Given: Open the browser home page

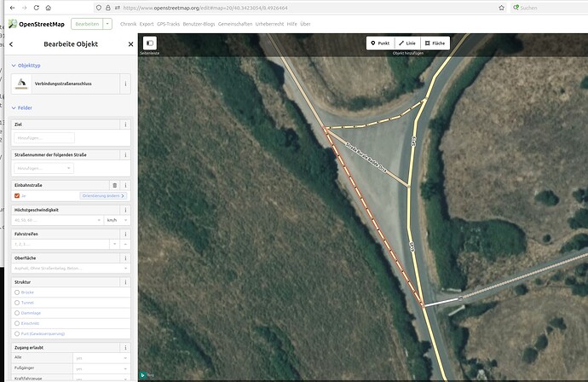Looking at the screenshot, I should coord(49,8).
